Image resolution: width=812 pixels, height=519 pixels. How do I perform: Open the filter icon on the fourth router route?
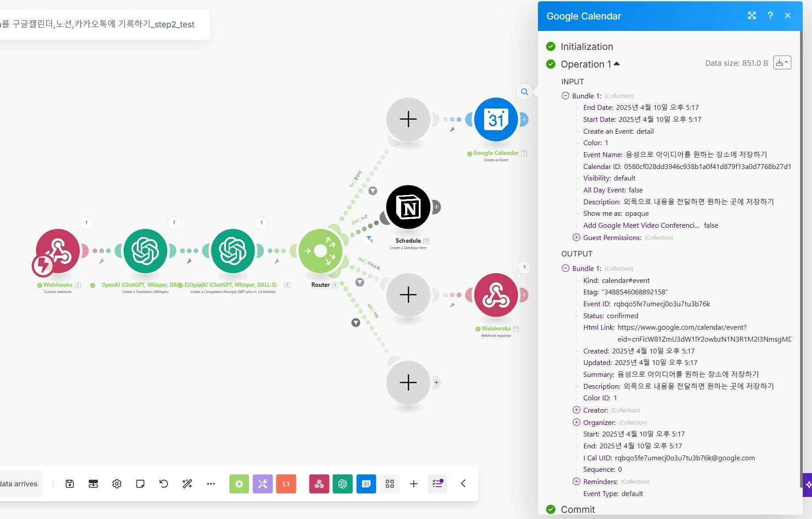356,323
